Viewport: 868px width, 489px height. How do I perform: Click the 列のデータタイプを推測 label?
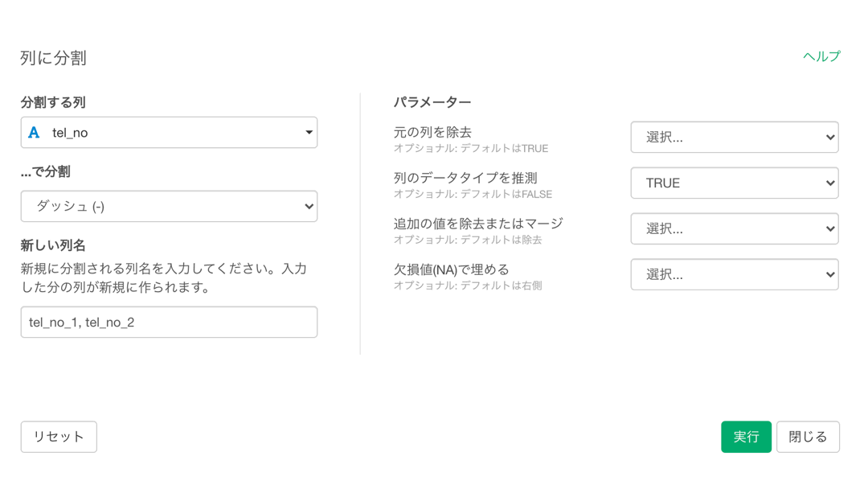[x=465, y=178]
